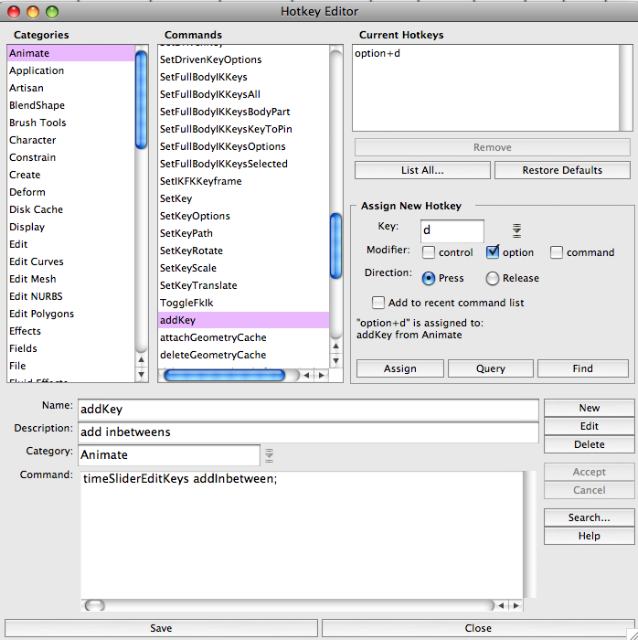Select the Press direction radio button

point(428,278)
